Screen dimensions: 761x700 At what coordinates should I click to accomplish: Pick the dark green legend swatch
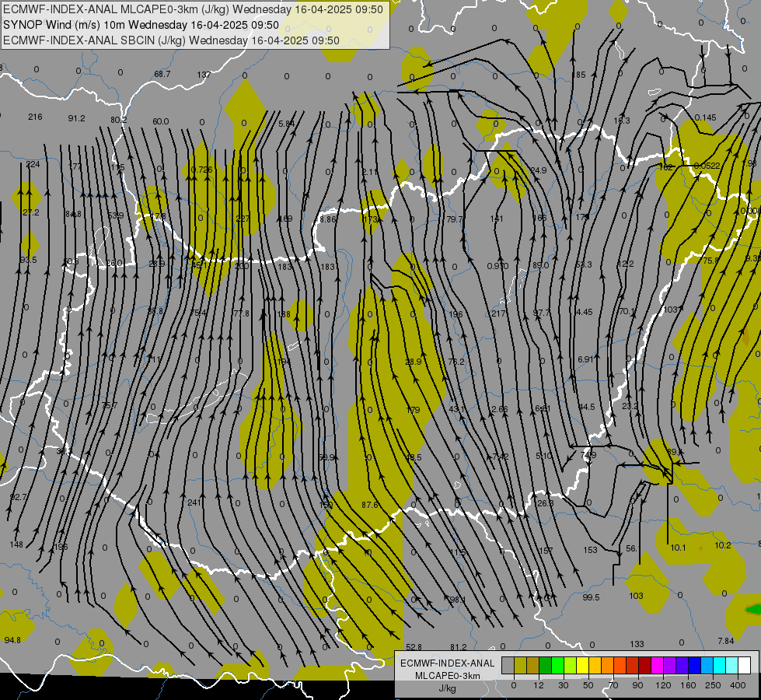(x=546, y=666)
